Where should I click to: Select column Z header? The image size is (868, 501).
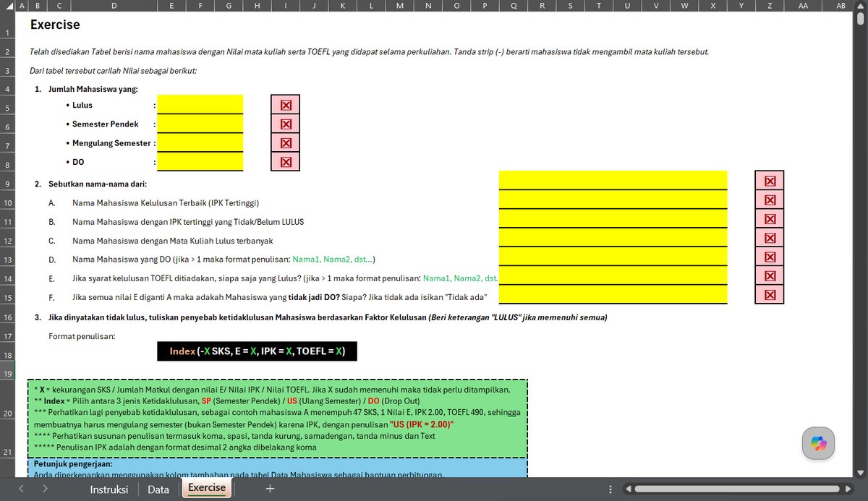pos(769,6)
